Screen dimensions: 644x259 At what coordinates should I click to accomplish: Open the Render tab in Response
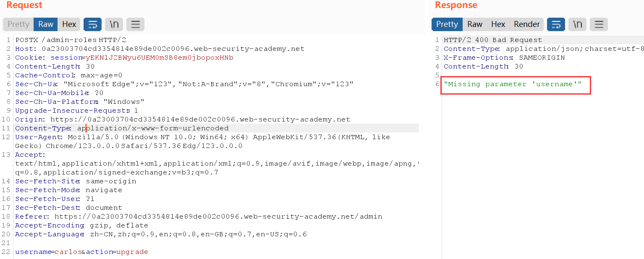click(x=526, y=24)
